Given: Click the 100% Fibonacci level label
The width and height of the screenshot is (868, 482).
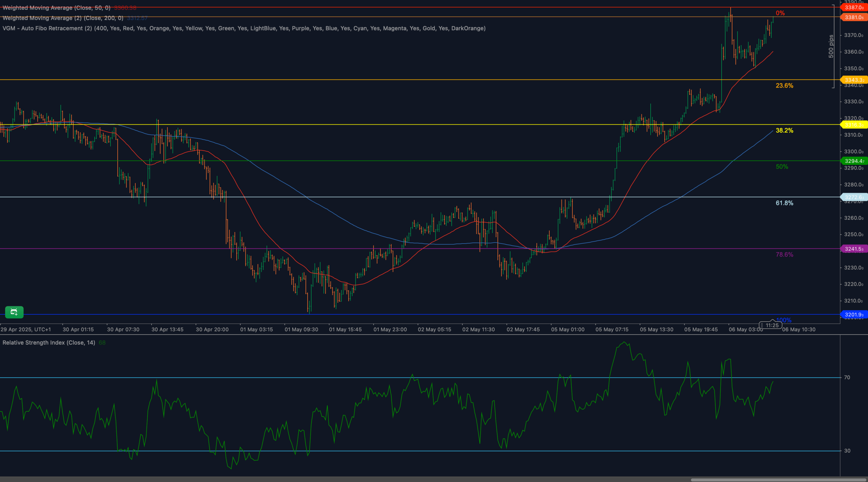Looking at the screenshot, I should [x=784, y=320].
